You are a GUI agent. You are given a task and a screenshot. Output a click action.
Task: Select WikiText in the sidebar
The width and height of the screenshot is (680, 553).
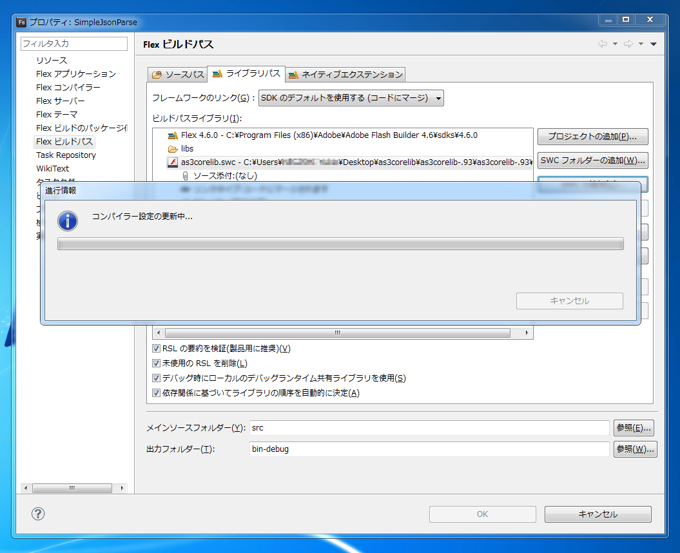click(52, 168)
